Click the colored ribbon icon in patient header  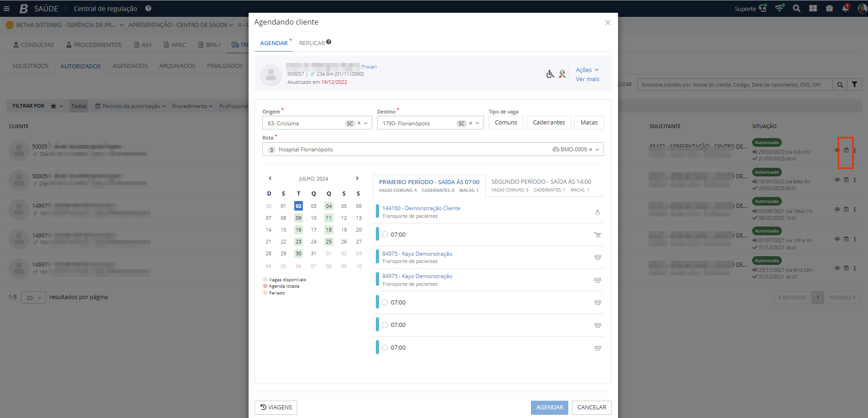(562, 74)
